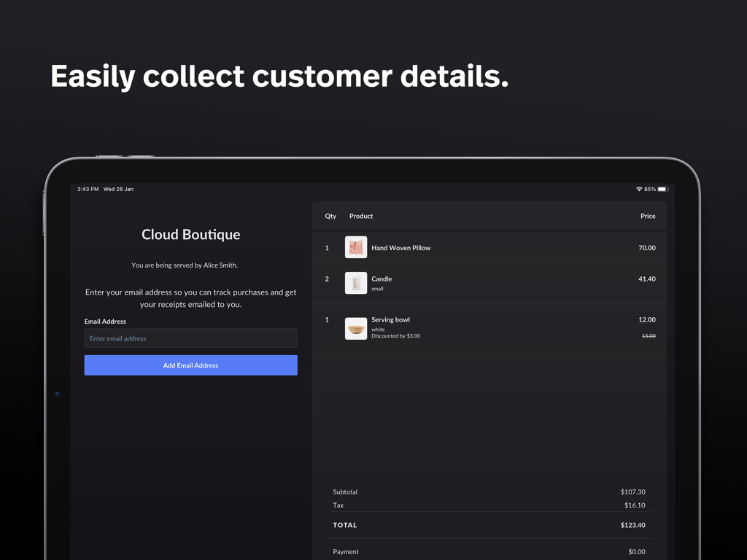The width and height of the screenshot is (747, 560).
Task: Select the Candle item name
Action: pyautogui.click(x=382, y=279)
